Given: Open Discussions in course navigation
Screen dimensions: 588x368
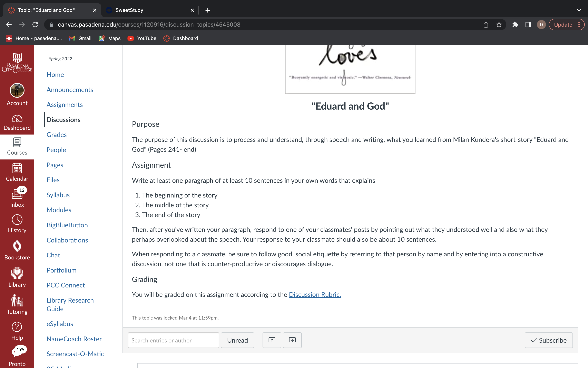Looking at the screenshot, I should coord(63,120).
